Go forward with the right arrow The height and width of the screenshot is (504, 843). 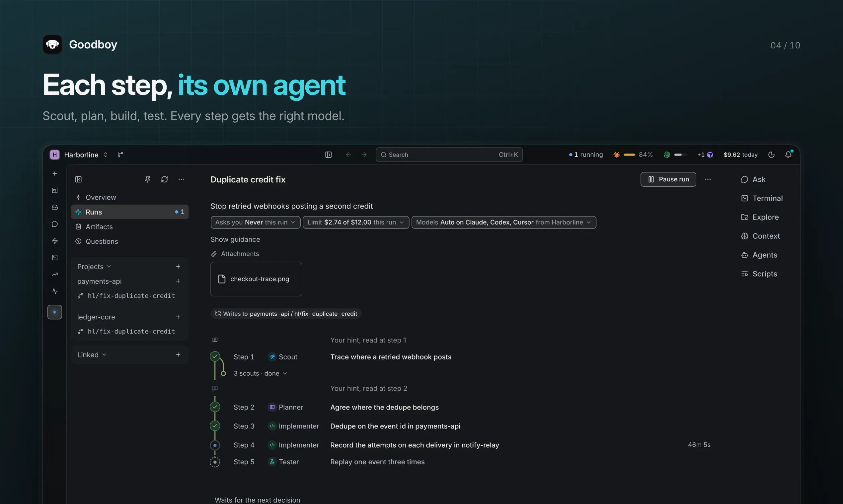pyautogui.click(x=364, y=155)
